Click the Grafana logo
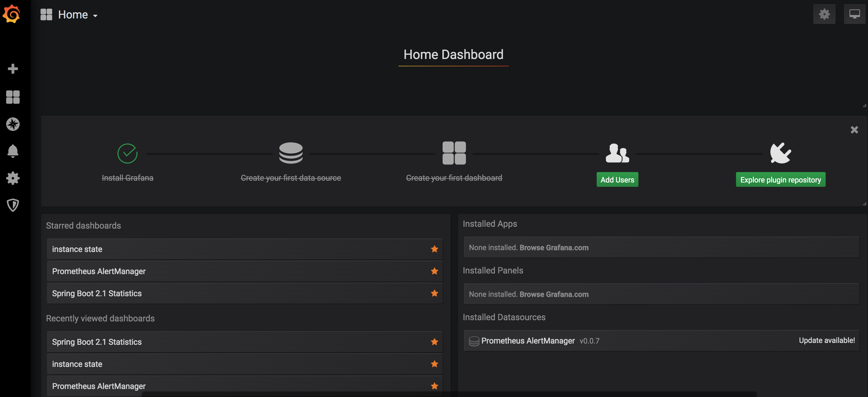Viewport: 868px width, 397px height. pyautogui.click(x=12, y=14)
